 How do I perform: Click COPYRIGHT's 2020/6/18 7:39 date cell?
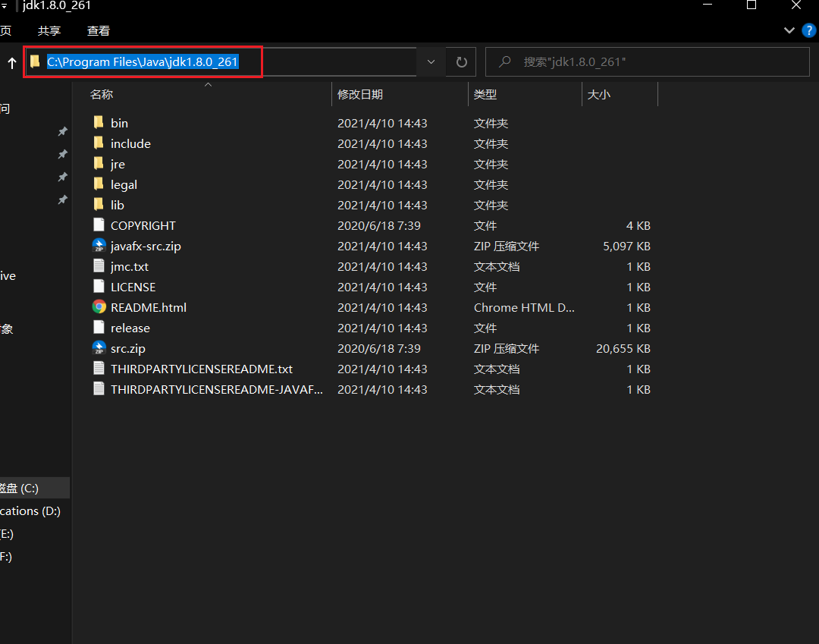pos(378,225)
